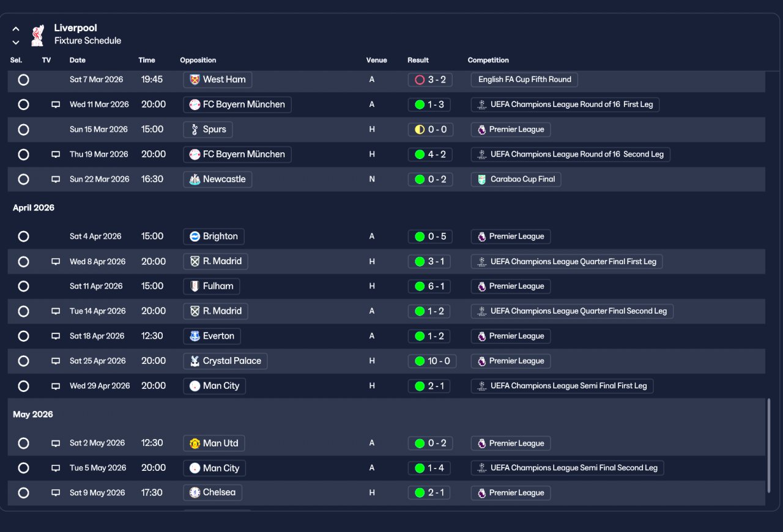Screen dimensions: 783x532
Task: Select the Crystal Palace fixture radio button
Action: pos(23,361)
